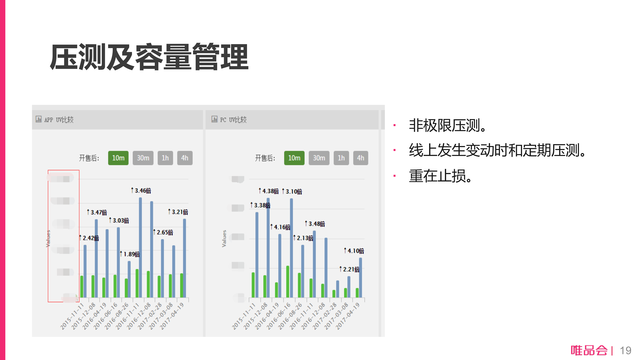The width and height of the screenshot is (640, 360).
Task: Click the 4.16倍 label in PC chart
Action: [x=280, y=227]
